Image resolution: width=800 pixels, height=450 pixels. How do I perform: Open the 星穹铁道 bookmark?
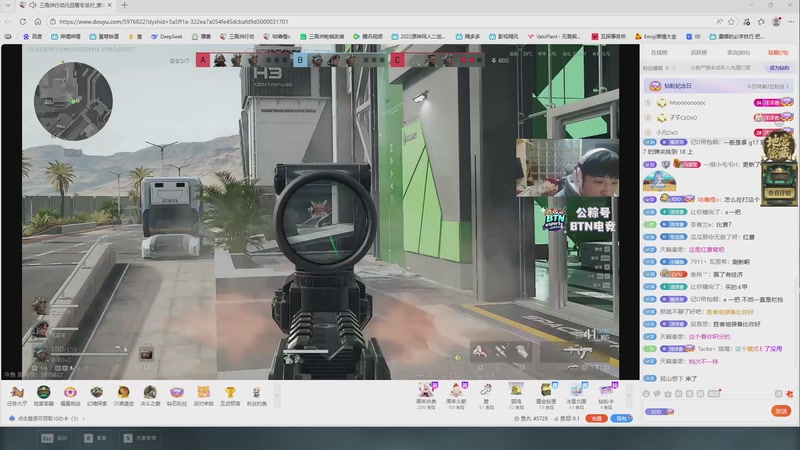point(104,36)
